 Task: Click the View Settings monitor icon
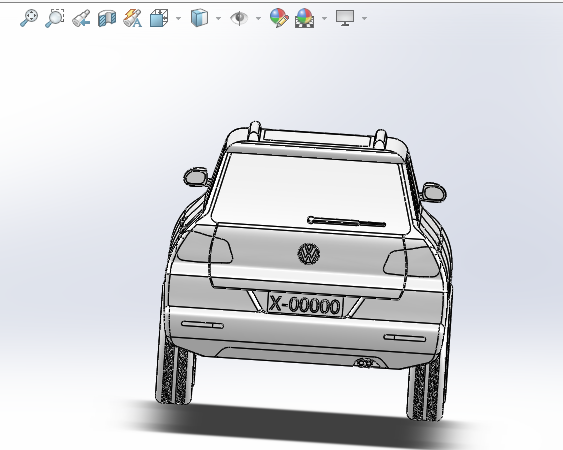click(345, 18)
